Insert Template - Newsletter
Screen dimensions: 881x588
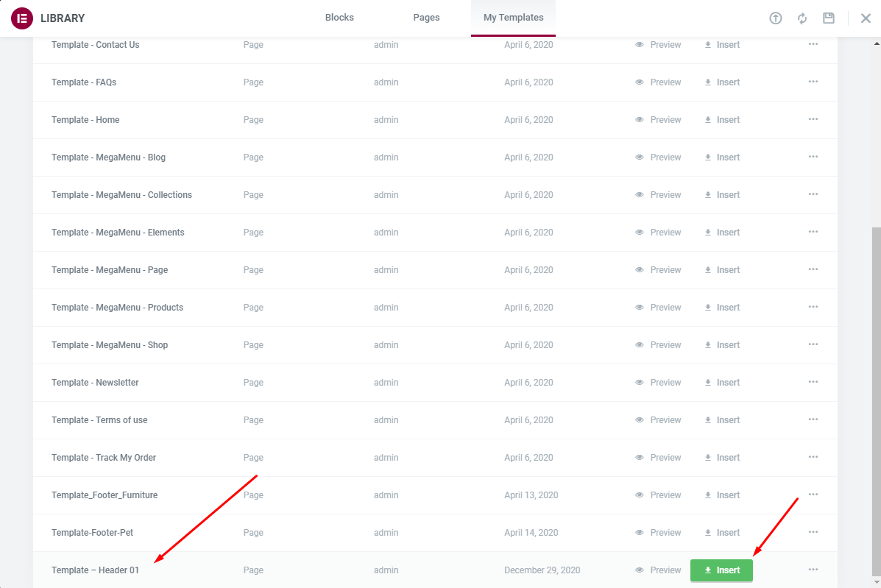click(722, 383)
